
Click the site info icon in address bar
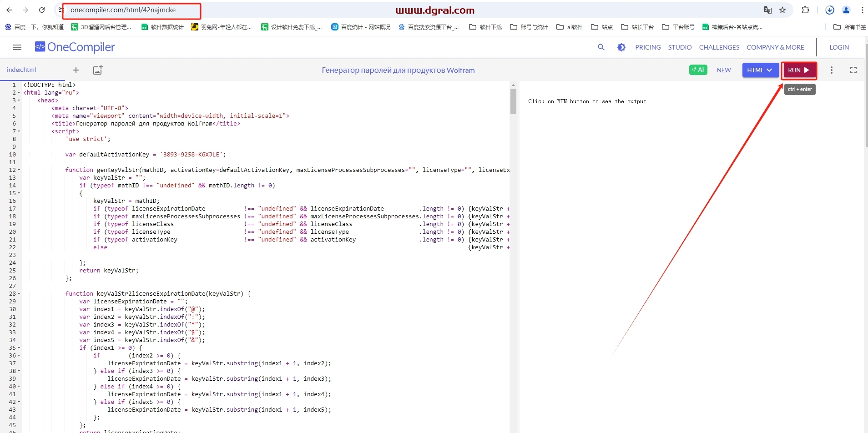tap(61, 10)
